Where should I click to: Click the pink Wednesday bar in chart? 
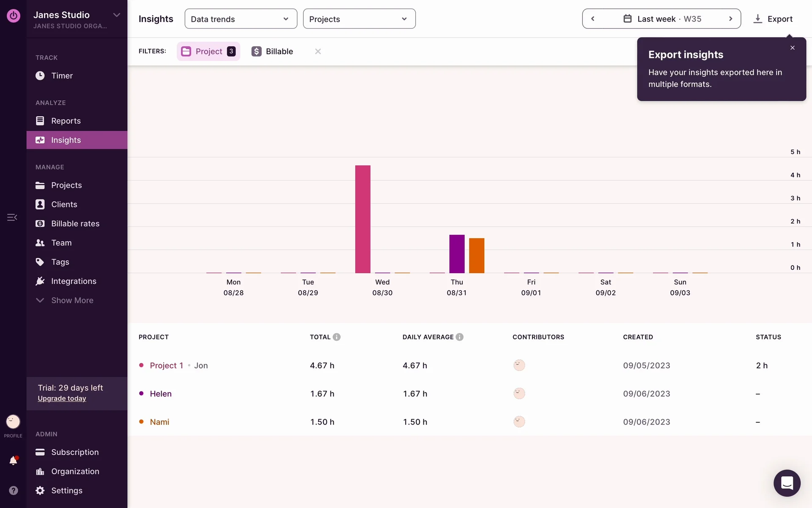(363, 219)
